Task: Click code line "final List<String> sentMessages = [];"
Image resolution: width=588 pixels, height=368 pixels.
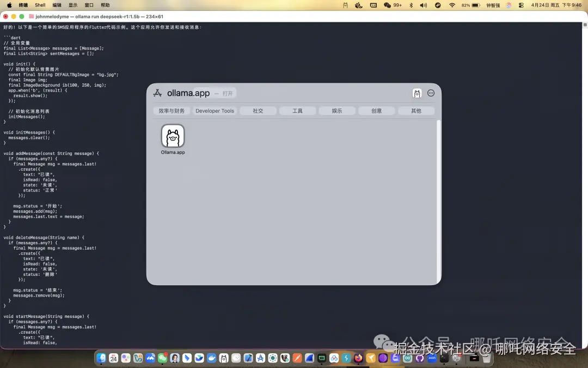Action: [49, 53]
